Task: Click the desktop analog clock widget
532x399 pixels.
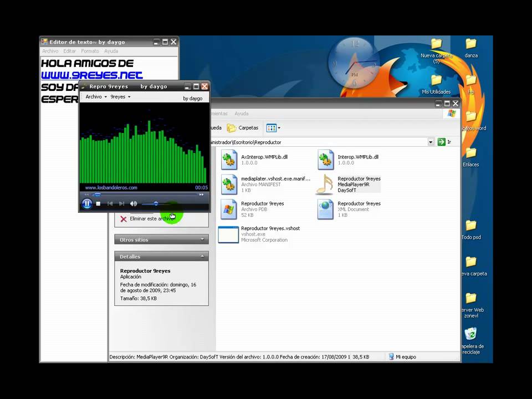Action: pos(355,63)
